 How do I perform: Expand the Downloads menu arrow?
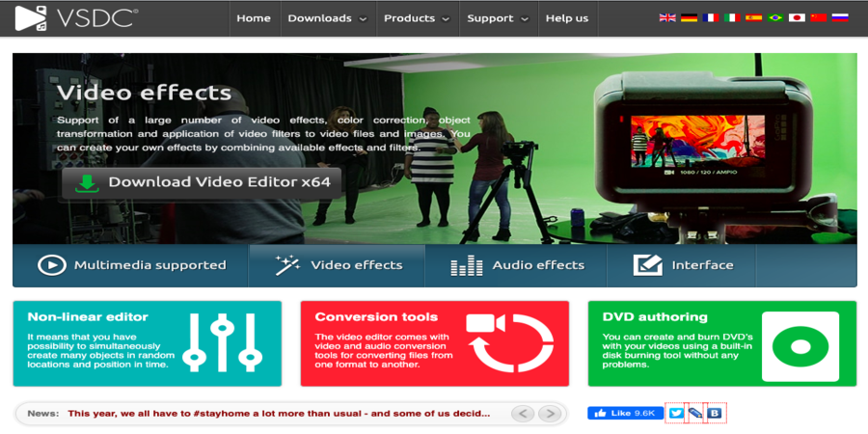363,19
